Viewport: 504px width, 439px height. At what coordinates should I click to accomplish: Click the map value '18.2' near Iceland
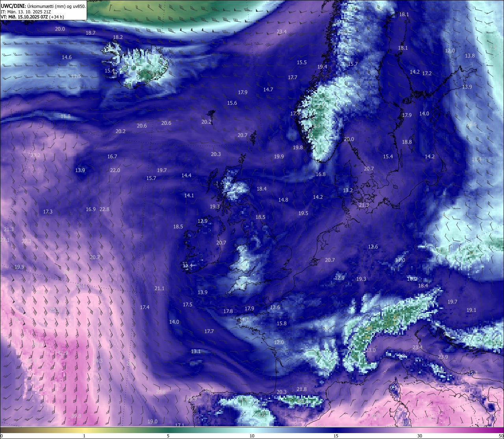pyautogui.click(x=118, y=37)
